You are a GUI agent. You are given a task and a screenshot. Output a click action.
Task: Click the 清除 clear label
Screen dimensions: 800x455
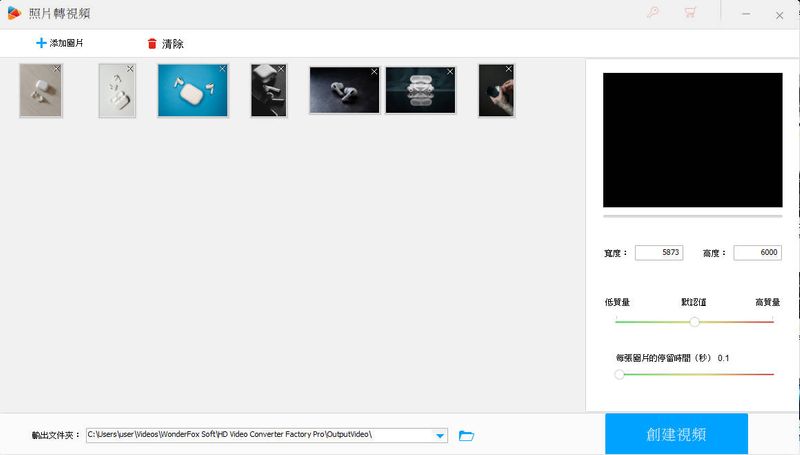(x=172, y=44)
